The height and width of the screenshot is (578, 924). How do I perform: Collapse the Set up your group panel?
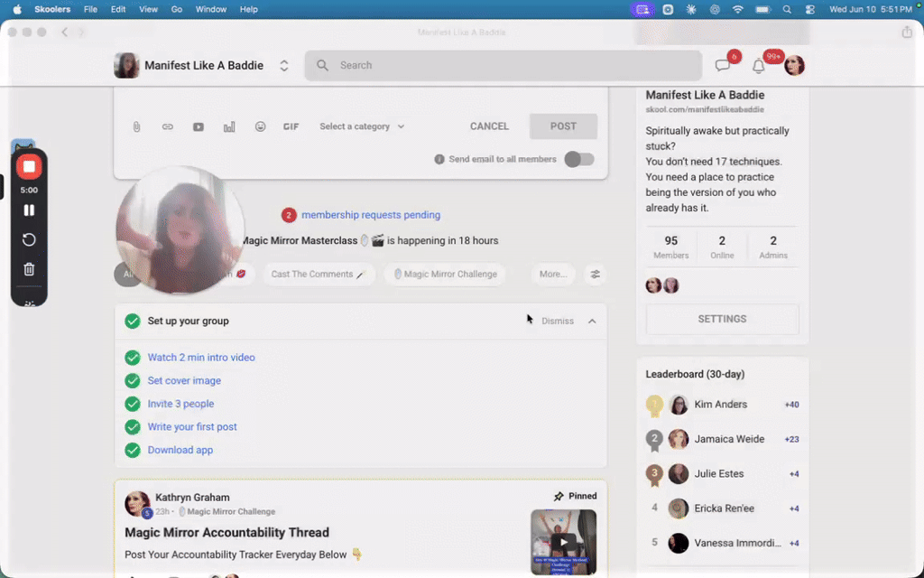point(592,322)
